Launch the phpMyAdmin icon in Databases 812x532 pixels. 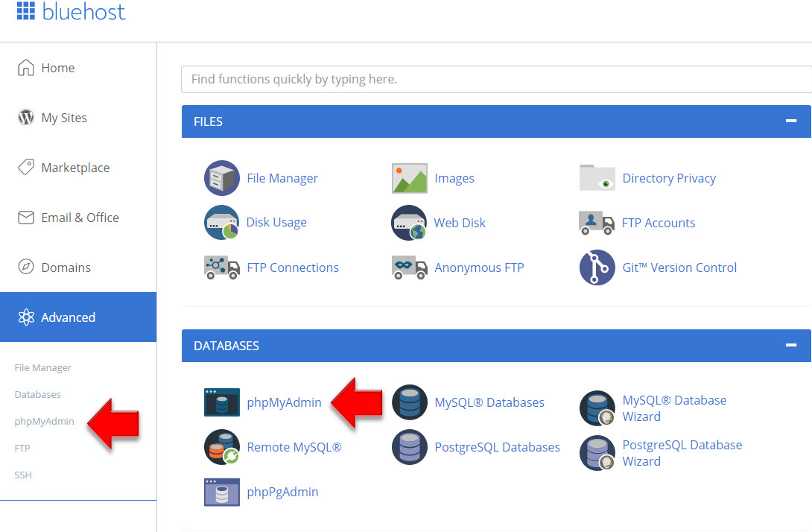coord(222,402)
